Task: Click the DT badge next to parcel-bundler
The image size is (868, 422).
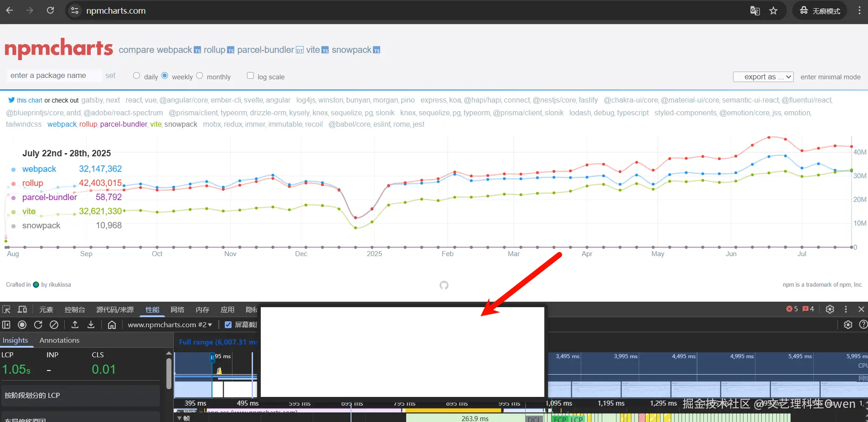Action: pyautogui.click(x=300, y=50)
